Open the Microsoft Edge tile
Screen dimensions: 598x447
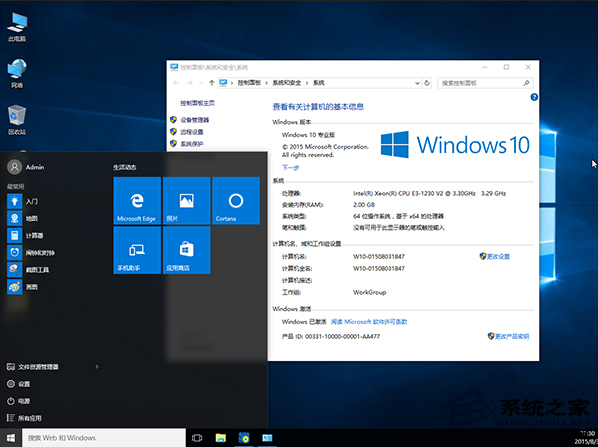137,201
